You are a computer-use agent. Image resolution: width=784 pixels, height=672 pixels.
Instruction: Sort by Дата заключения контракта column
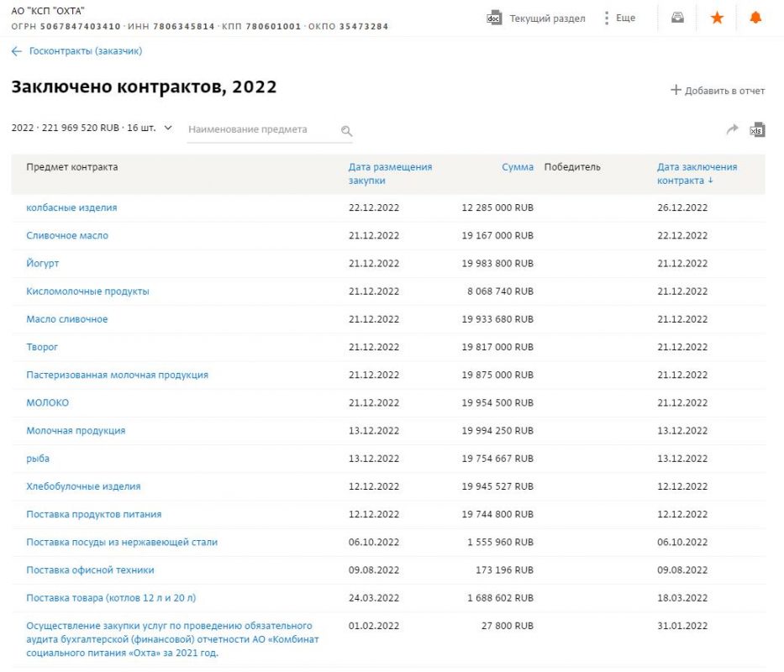[x=697, y=174]
